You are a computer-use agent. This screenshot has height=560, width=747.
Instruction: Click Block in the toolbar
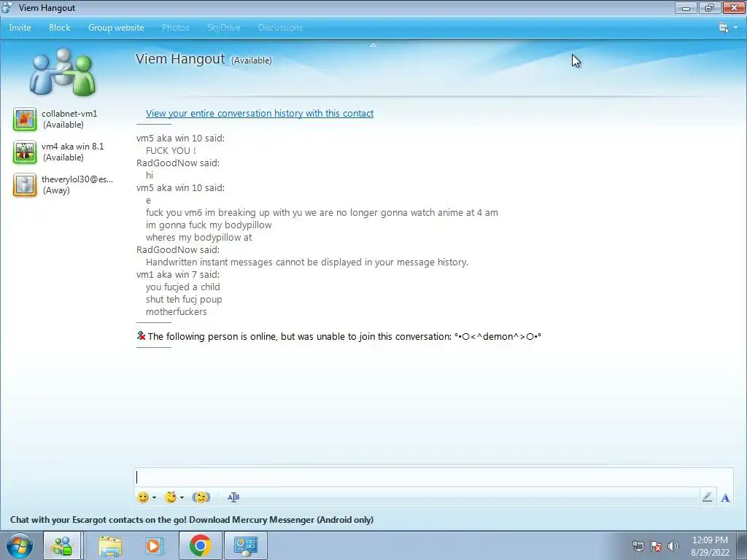pyautogui.click(x=60, y=28)
